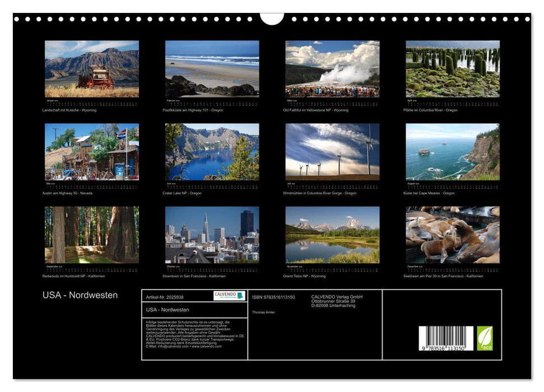Select the USA - Nordwesten title text
Screen dimensions: 544x392
click(x=80, y=293)
